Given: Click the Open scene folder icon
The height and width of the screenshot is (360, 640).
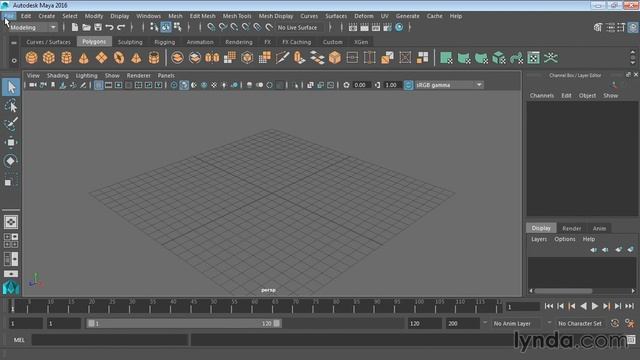Looking at the screenshot, I should click(x=87, y=27).
